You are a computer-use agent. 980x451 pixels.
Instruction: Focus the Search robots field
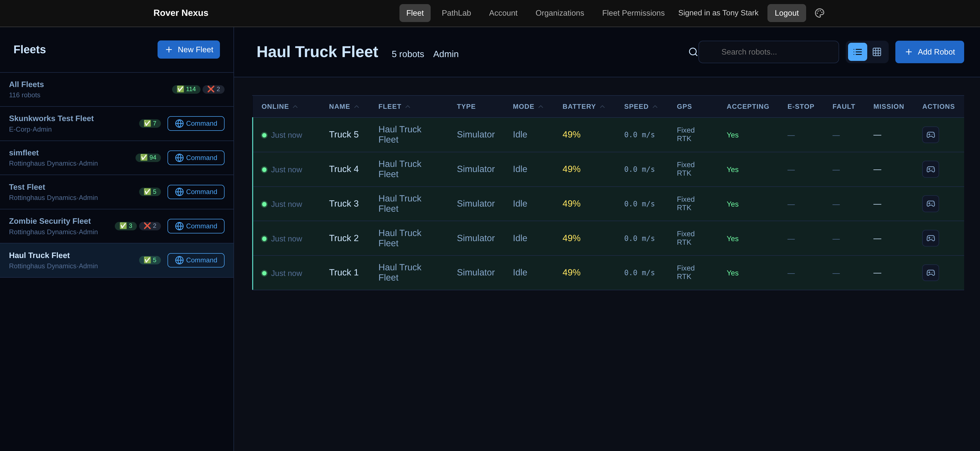769,52
